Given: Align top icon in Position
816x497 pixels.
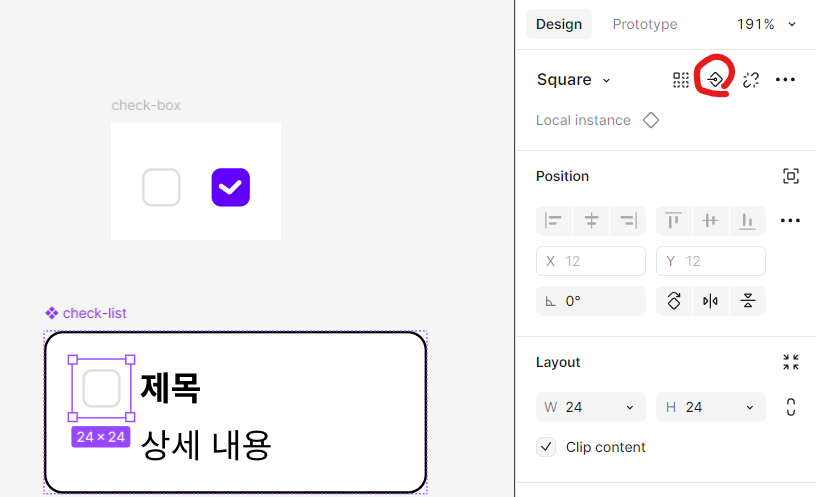Looking at the screenshot, I should pyautogui.click(x=673, y=221).
